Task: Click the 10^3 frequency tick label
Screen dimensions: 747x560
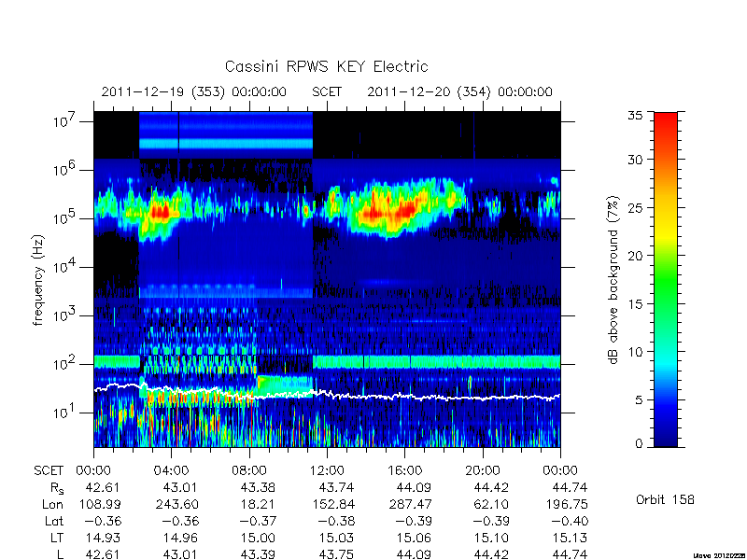Action: point(65,315)
